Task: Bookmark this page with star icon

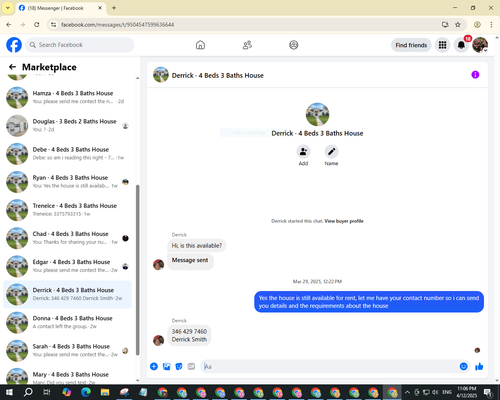Action: tap(458, 24)
